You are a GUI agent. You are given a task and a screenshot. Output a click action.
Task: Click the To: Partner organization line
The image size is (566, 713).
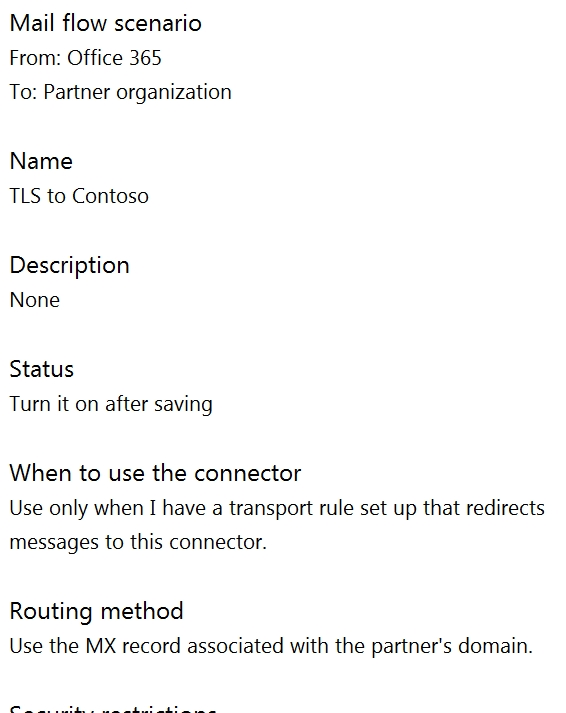(120, 93)
